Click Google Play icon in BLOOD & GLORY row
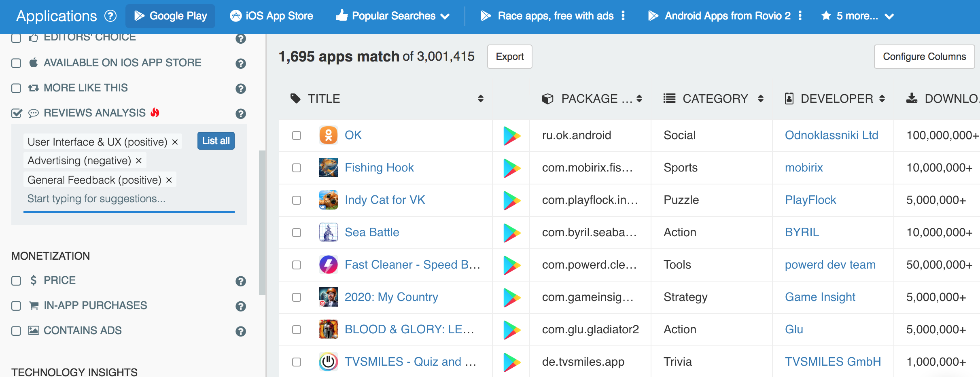 coord(511,330)
